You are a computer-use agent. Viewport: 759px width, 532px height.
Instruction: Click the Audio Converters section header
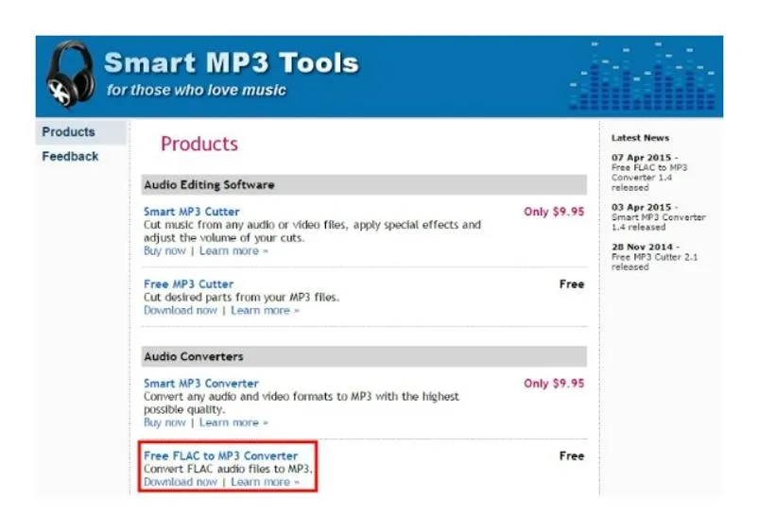click(364, 357)
